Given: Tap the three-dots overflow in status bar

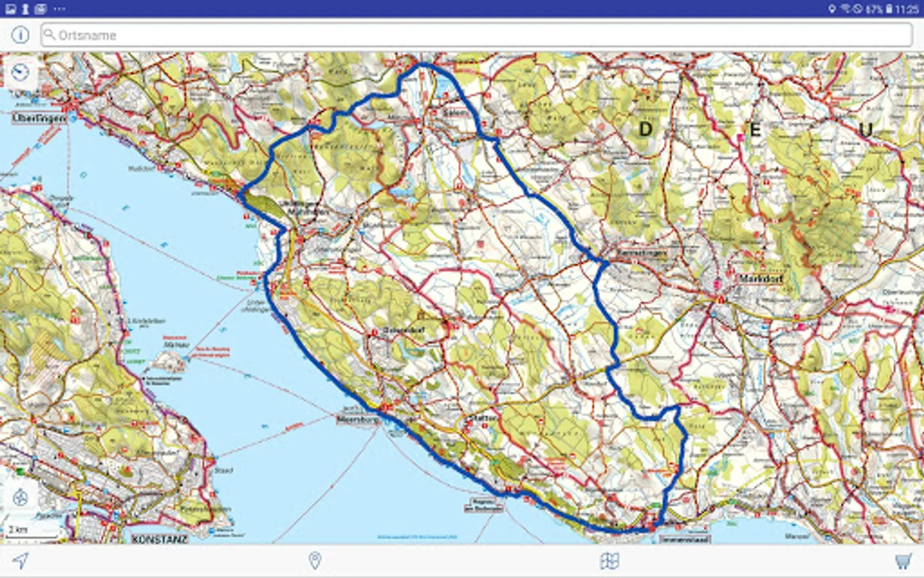Looking at the screenshot, I should [x=59, y=9].
